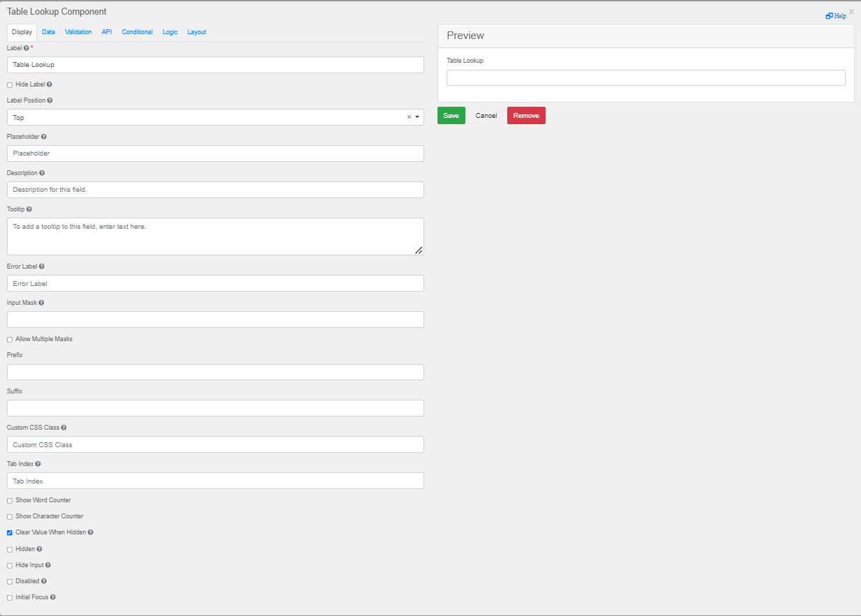Open the Label Position dropdown
Viewport: 861px width, 616px height.
pos(417,117)
